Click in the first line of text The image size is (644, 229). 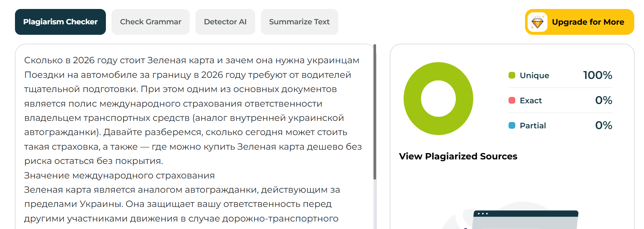[192, 60]
